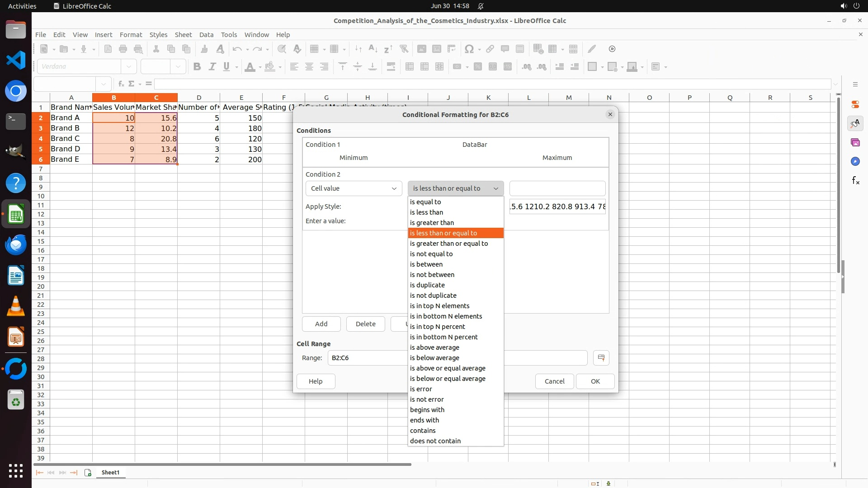Click the Condition 2 value input field
The height and width of the screenshot is (488, 868).
click(x=557, y=188)
